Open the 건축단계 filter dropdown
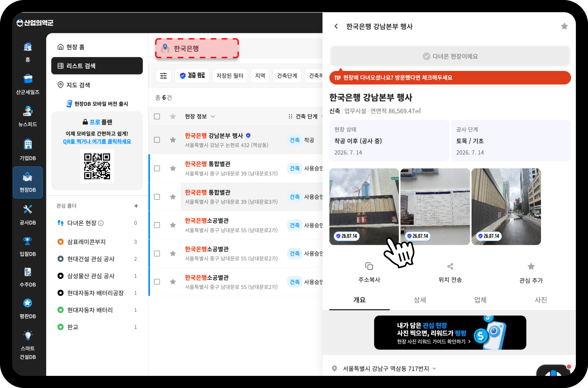 tap(287, 75)
